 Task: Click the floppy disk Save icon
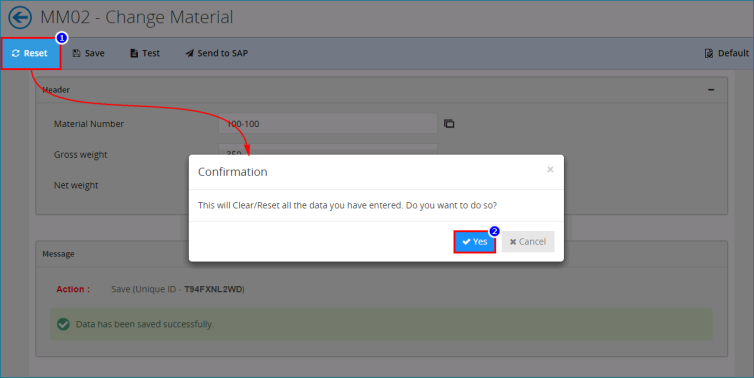[76, 53]
